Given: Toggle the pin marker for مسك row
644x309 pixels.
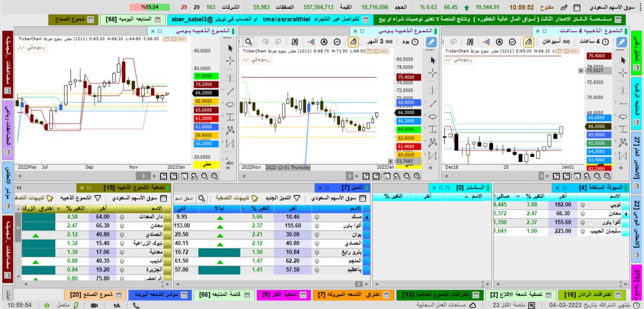Looking at the screenshot, I should pos(317,217).
